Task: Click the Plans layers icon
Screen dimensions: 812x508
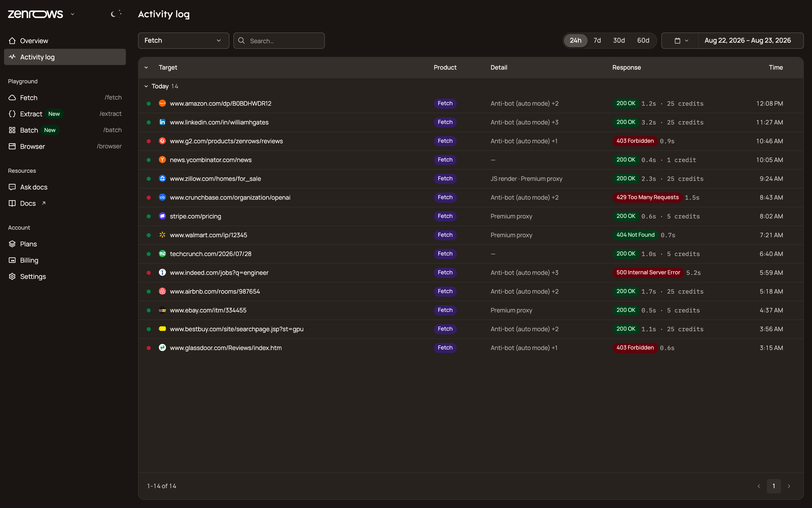Action: click(x=12, y=244)
